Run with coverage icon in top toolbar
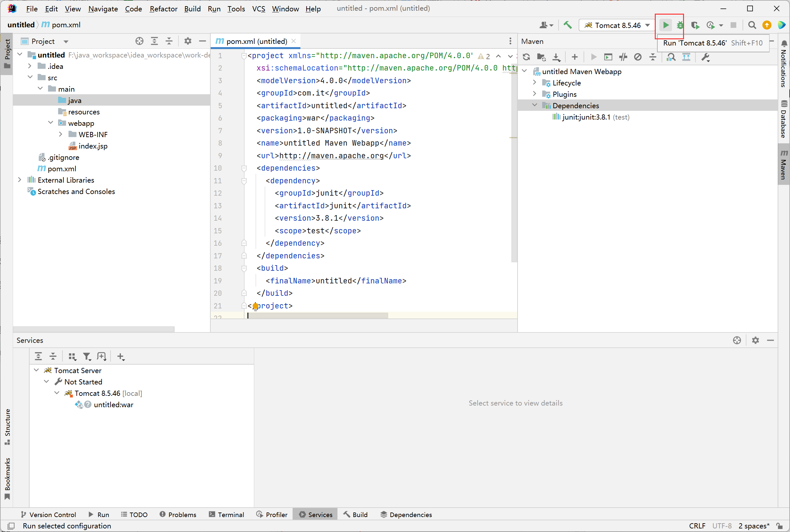This screenshot has width=790, height=532. pyautogui.click(x=695, y=25)
